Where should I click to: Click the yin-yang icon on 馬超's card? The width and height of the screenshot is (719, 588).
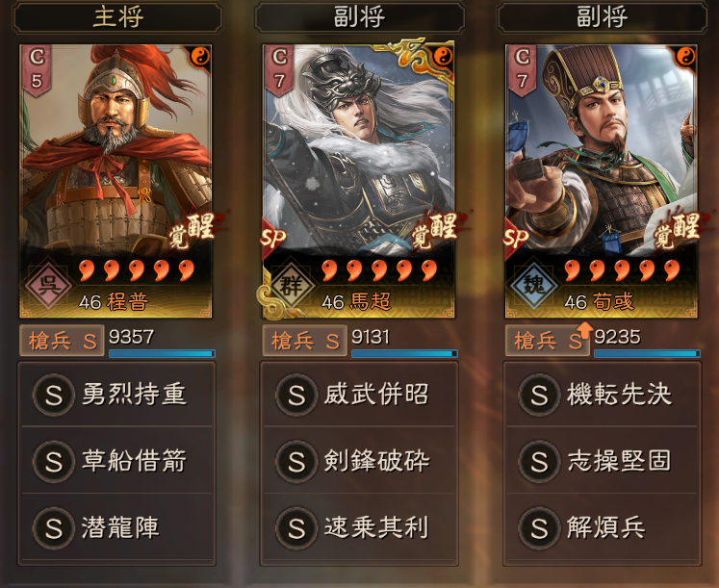[x=443, y=57]
